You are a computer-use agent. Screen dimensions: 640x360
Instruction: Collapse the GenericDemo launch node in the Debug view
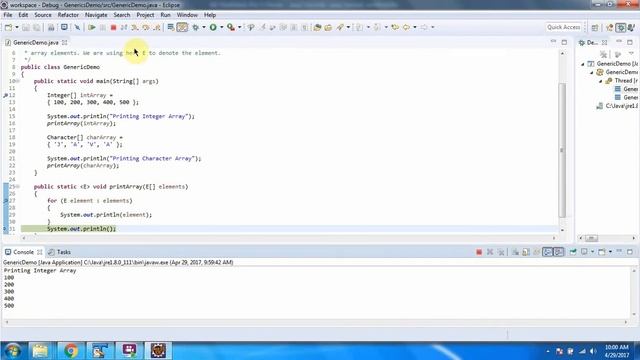pos(582,64)
